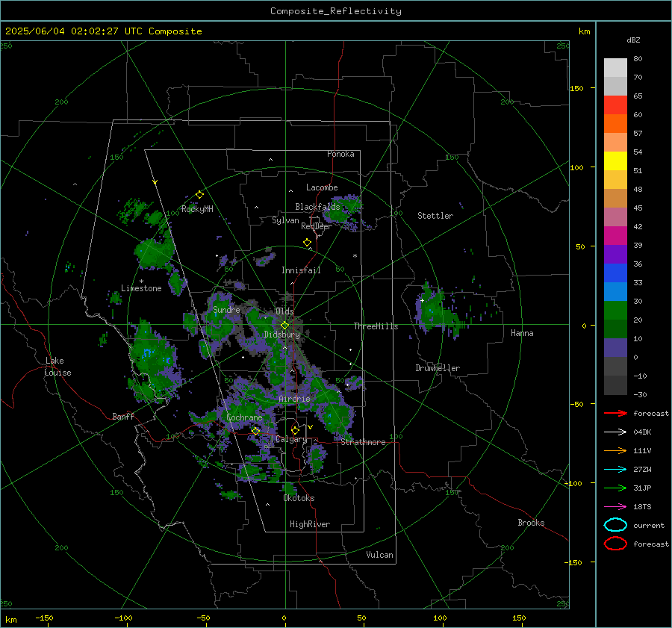672x628 pixels.
Task: Click the Olds city label
Action: 284,311
